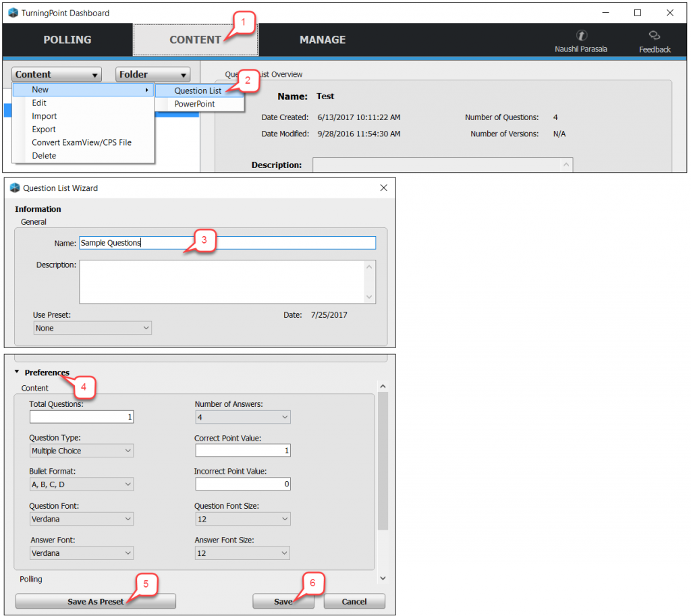
Task: Click the Name field containing Sample Questions
Action: 227,243
